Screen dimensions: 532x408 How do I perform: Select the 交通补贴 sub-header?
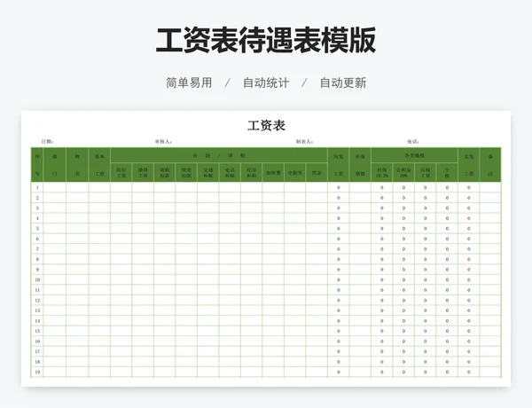tap(208, 172)
